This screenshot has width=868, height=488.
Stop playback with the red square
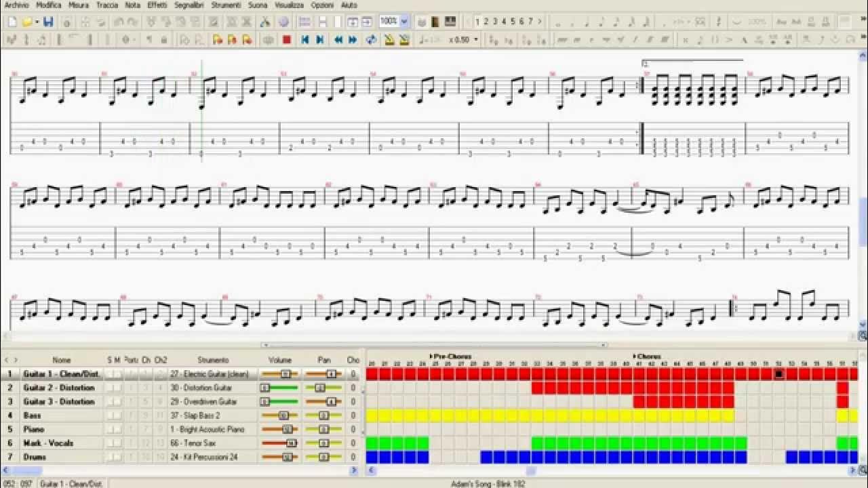(x=287, y=40)
